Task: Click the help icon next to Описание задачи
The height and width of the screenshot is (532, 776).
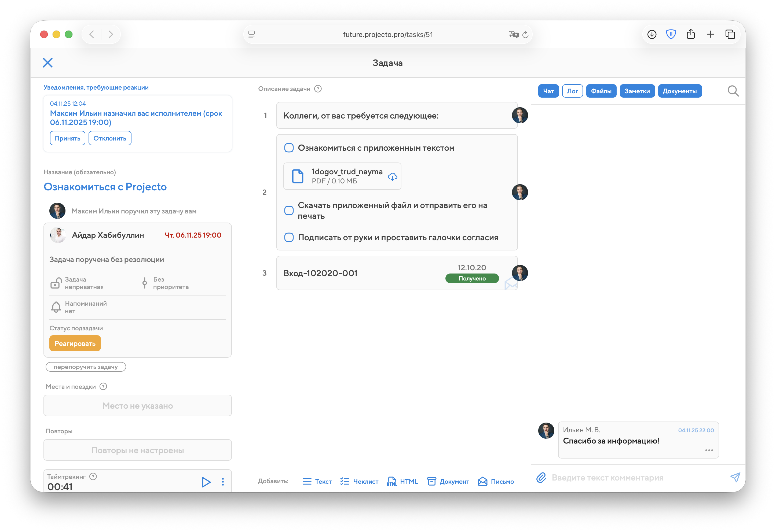Action: point(318,89)
